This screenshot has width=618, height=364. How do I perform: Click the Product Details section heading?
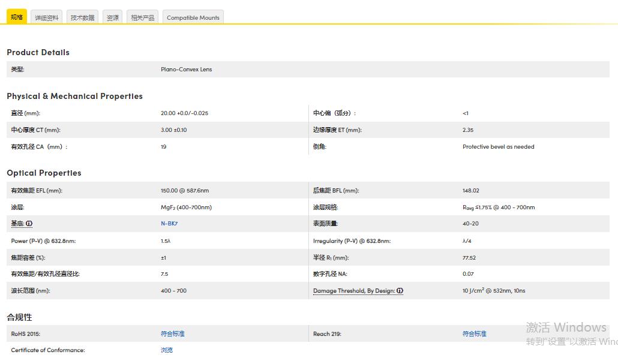click(x=38, y=52)
